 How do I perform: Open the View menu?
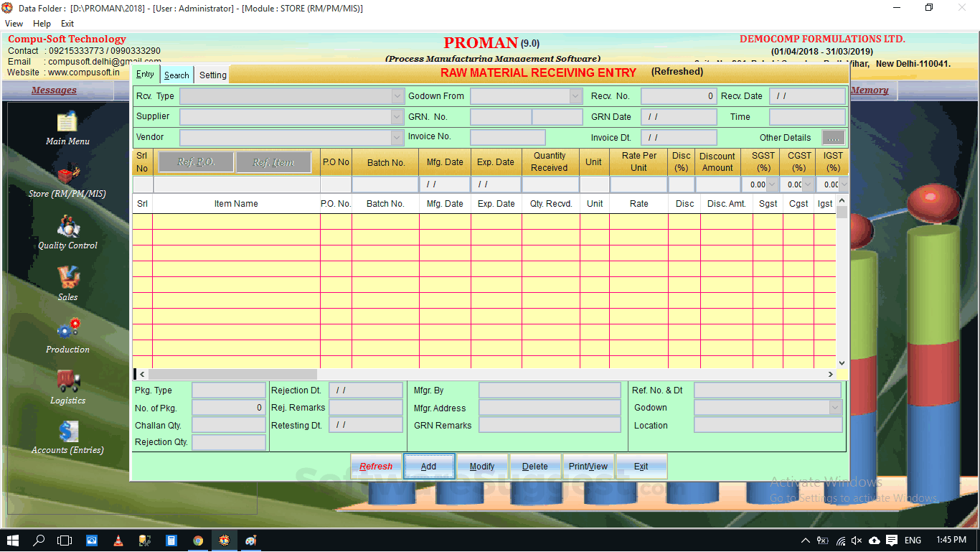coord(14,23)
